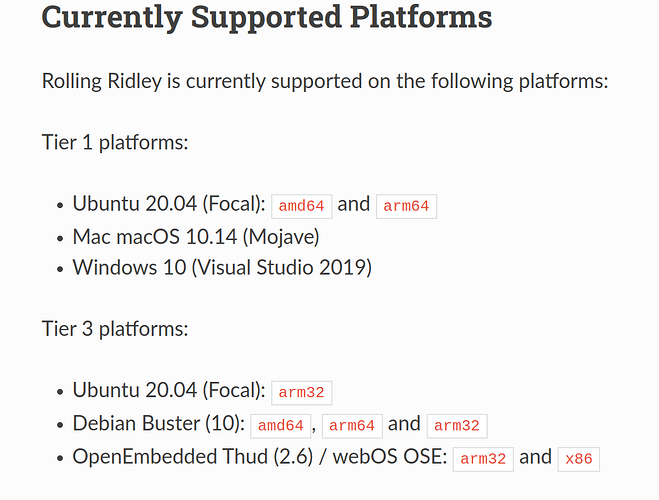
Task: Click the webOS OSE text
Action: [x=390, y=457]
